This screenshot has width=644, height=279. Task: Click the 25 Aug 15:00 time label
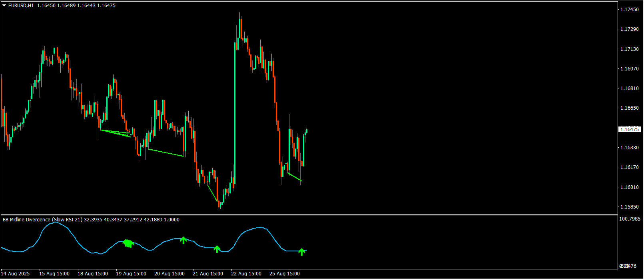[285, 274]
